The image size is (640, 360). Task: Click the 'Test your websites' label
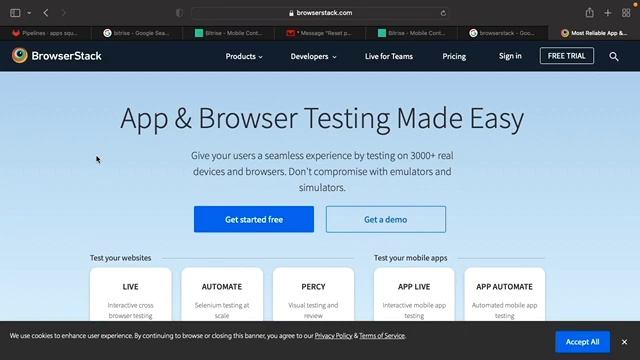[x=120, y=258]
